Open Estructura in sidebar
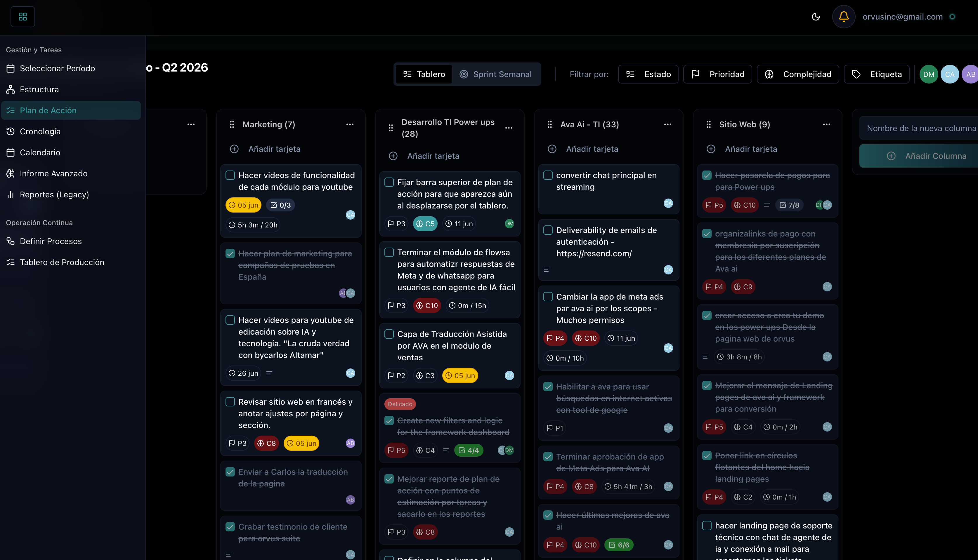 point(71,89)
